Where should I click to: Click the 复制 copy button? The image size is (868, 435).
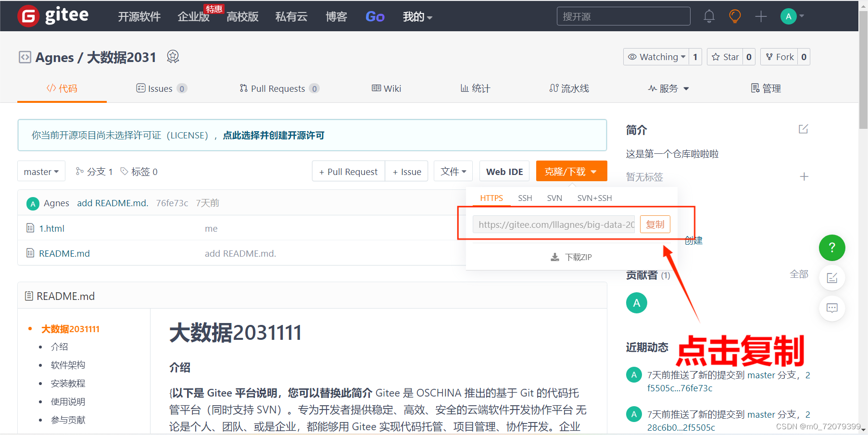[655, 224]
